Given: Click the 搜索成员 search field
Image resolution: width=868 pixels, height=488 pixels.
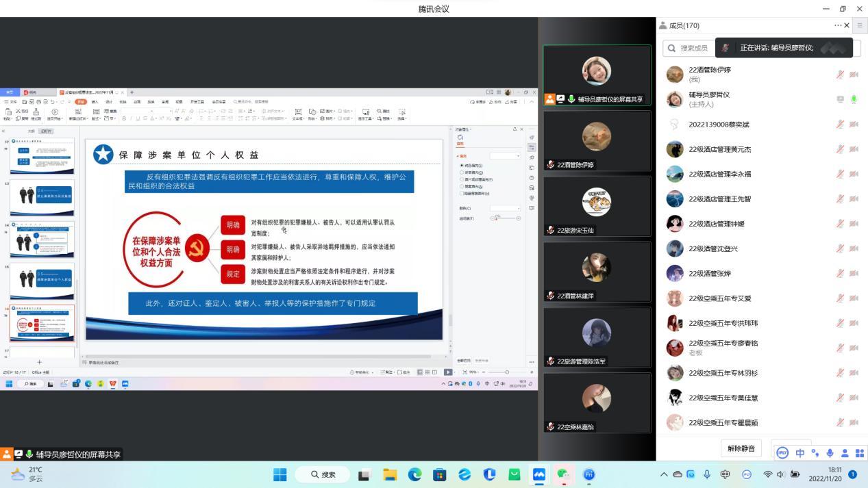Looking at the screenshot, I should coord(692,48).
